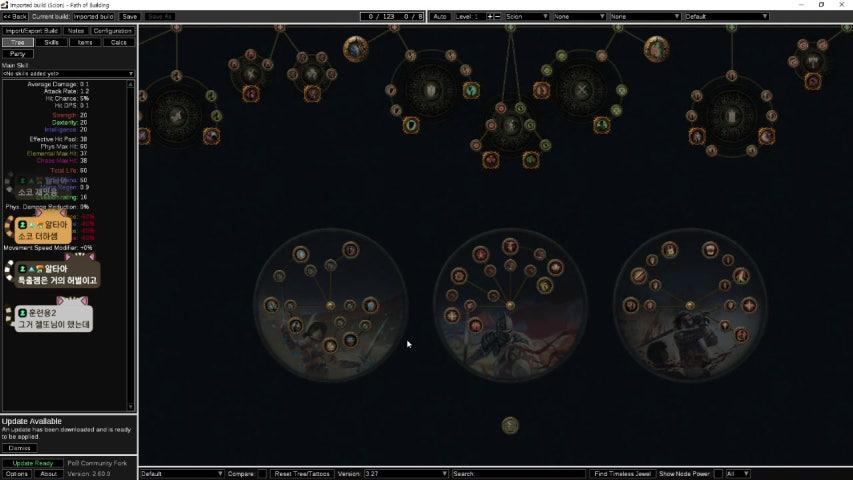Select the center node of the middle ascendancy circle
This screenshot has width=853, height=480.
tap(510, 305)
